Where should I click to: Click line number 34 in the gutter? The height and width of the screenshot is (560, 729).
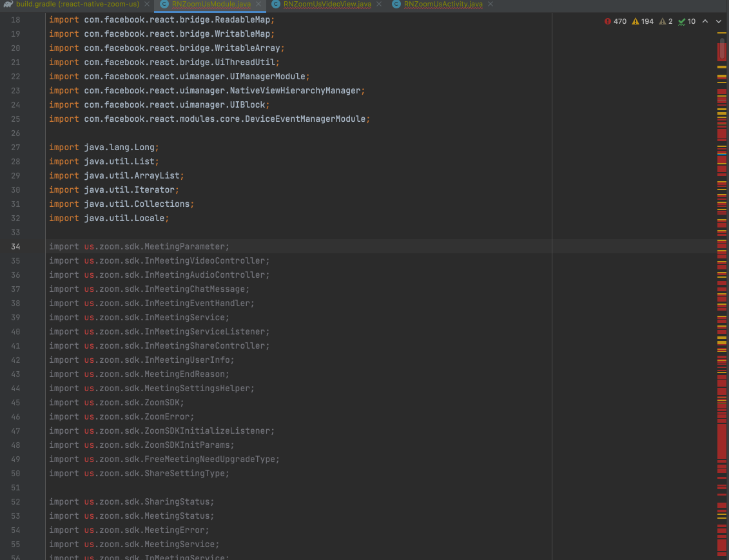(15, 246)
